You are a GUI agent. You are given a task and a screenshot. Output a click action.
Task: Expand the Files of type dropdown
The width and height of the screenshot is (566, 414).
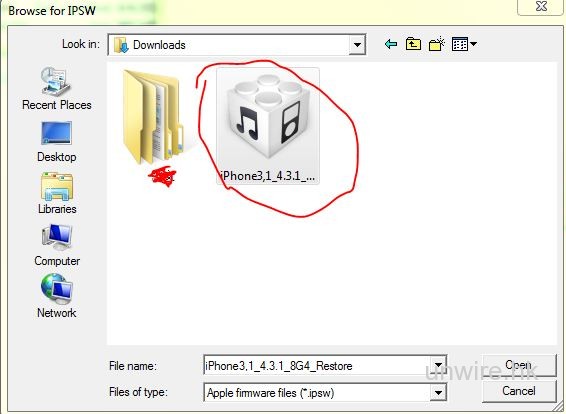click(438, 392)
